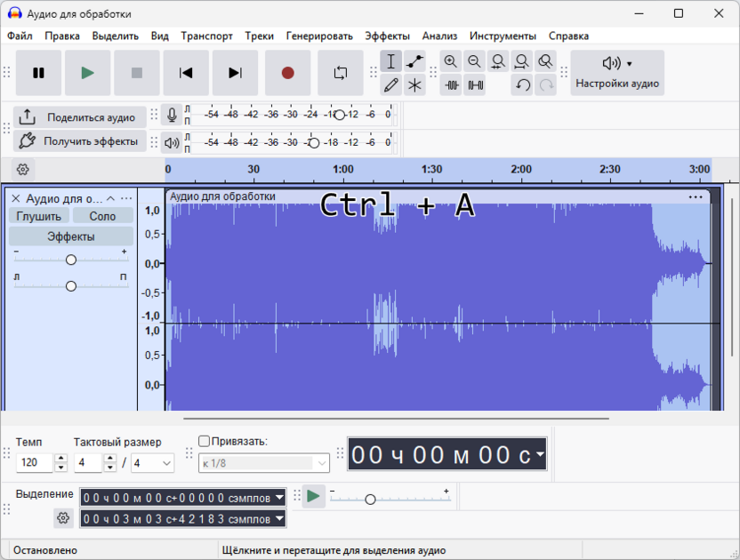Image resolution: width=740 pixels, height=560 pixels.
Task: Open the track Эффекты button
Action: (x=71, y=236)
